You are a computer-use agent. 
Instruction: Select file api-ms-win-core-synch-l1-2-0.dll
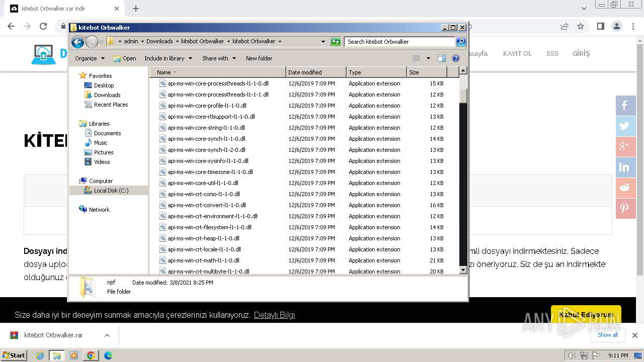206,150
